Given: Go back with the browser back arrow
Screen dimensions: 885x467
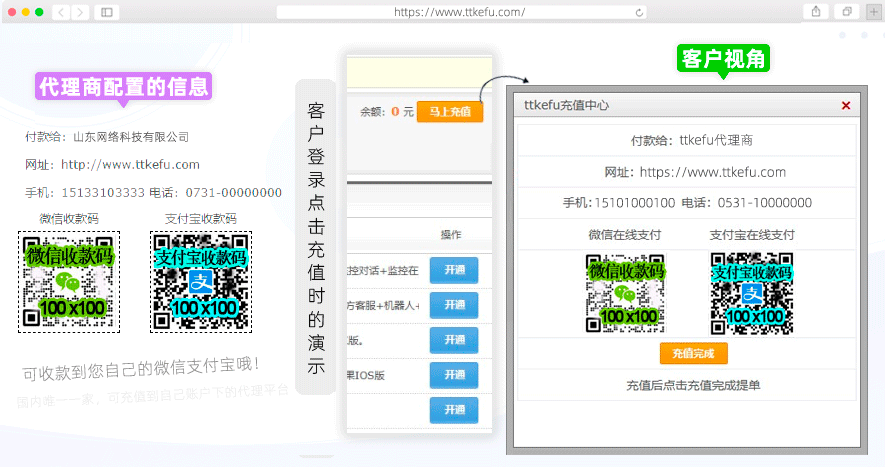Looking at the screenshot, I should coord(61,12).
